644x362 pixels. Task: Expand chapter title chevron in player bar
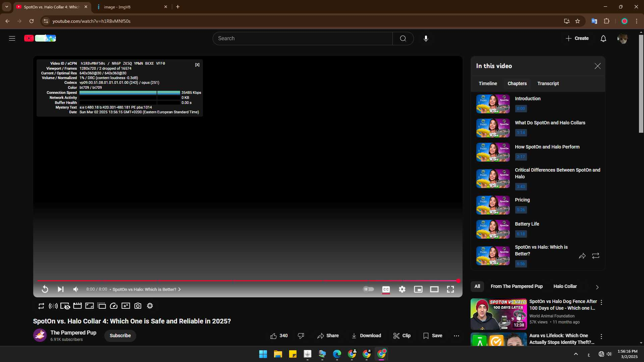tap(179, 289)
